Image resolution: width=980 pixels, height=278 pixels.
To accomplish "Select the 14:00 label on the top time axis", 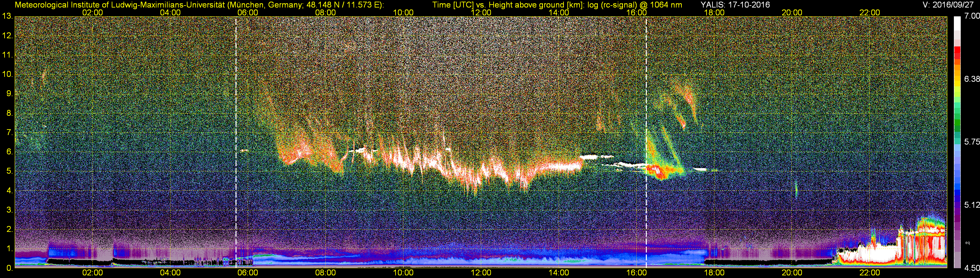I will pos(559,12).
